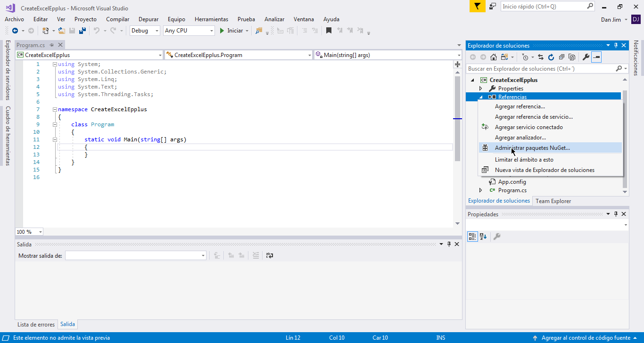Click the Find in Files toolbar icon
The image size is (644, 343).
pos(259,31)
